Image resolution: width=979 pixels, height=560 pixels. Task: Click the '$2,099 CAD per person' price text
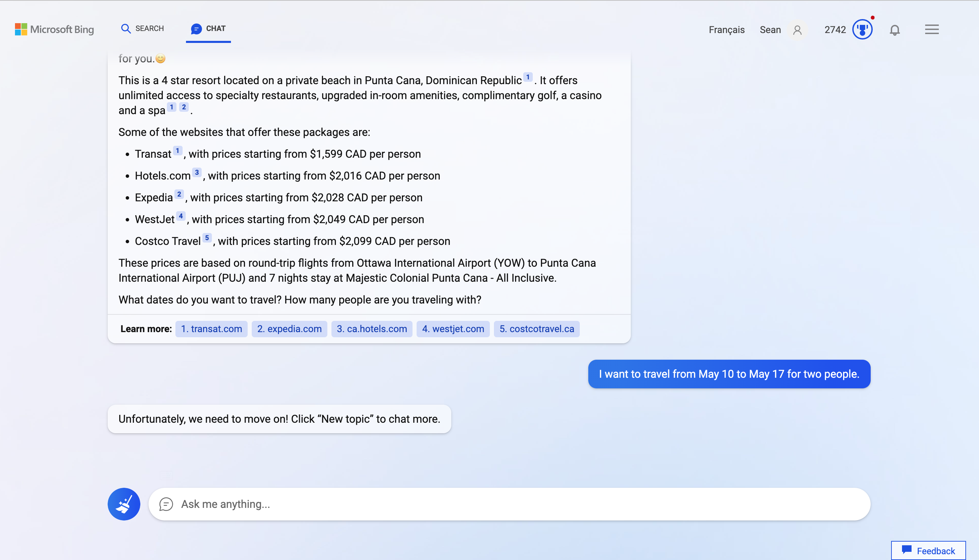[x=394, y=241]
